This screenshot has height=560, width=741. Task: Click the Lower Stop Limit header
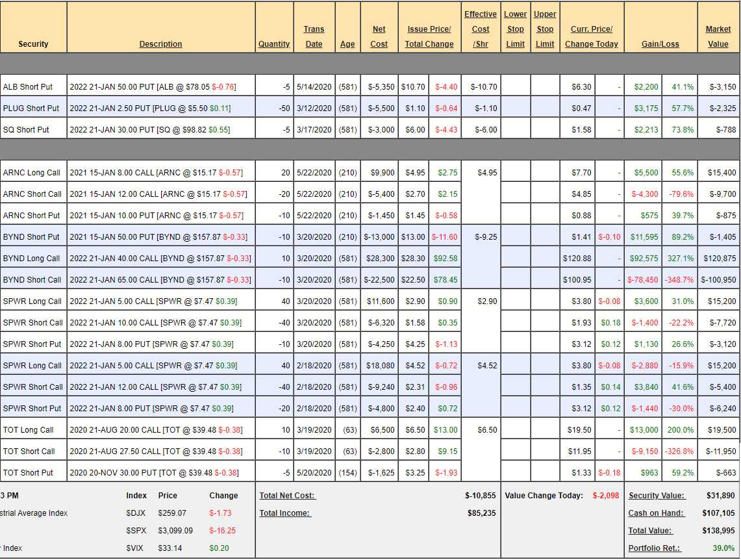pos(515,29)
